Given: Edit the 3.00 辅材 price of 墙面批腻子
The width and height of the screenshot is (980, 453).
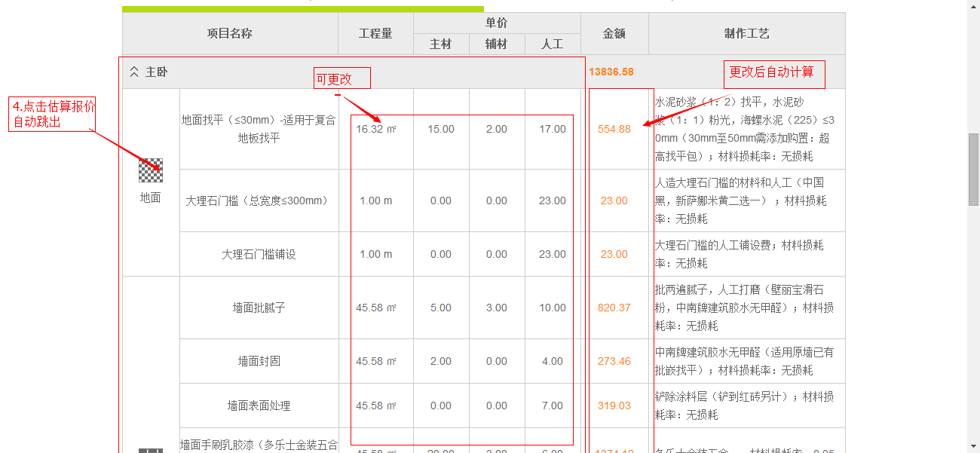Looking at the screenshot, I should coord(497,308).
